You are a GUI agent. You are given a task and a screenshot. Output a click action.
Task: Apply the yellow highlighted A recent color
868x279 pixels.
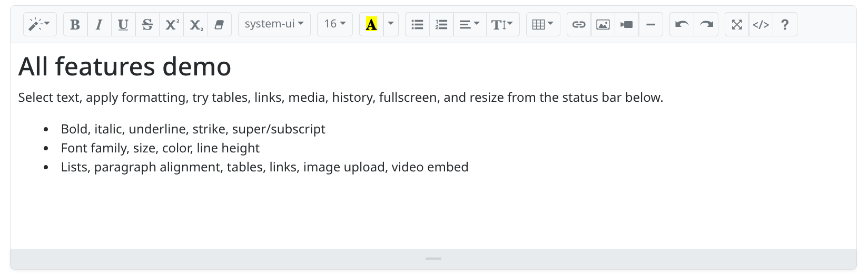pyautogui.click(x=371, y=24)
